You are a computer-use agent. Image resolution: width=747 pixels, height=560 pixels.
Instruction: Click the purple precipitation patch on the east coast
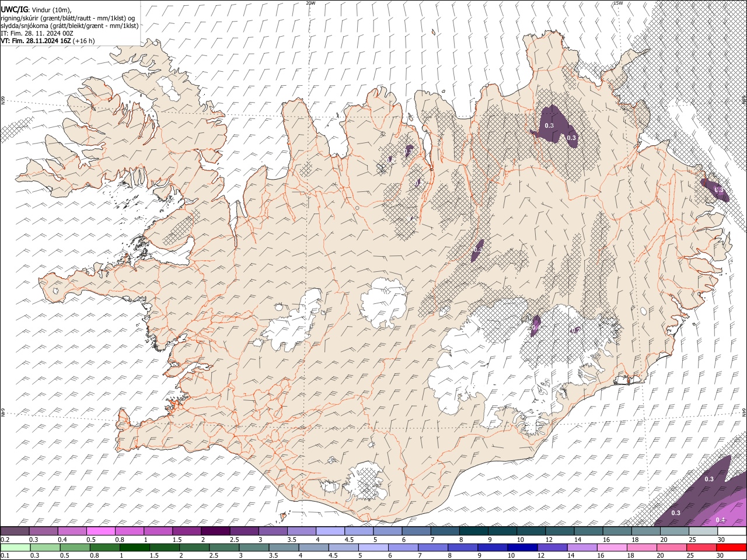coord(715,189)
